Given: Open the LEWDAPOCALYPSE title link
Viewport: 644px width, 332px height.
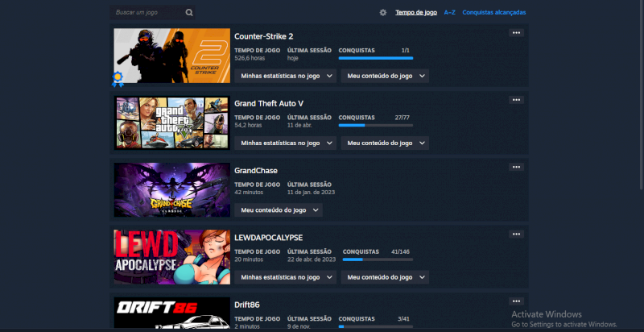Looking at the screenshot, I should tap(269, 238).
